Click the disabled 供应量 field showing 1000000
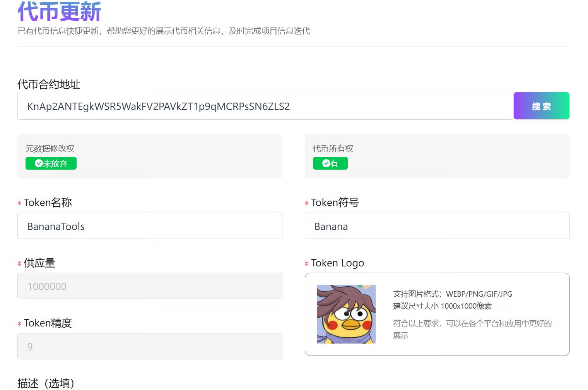Screen dimensions: 588x390 point(150,286)
